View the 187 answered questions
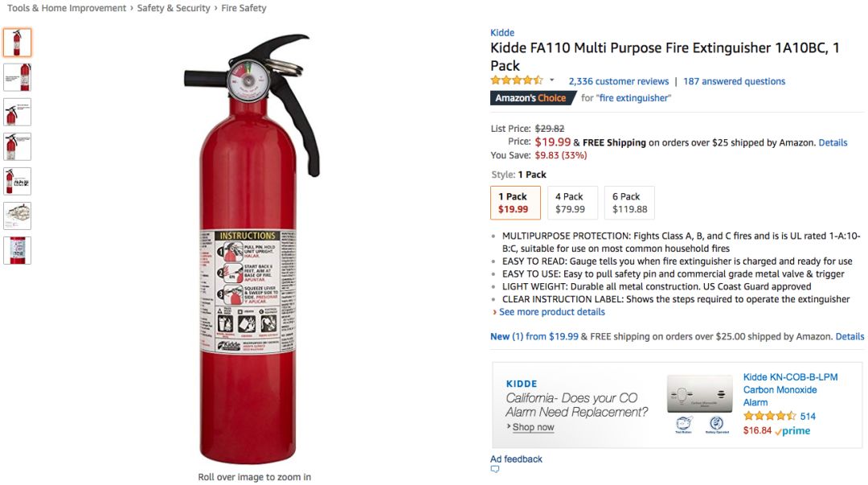The height and width of the screenshot is (485, 868). pos(734,81)
